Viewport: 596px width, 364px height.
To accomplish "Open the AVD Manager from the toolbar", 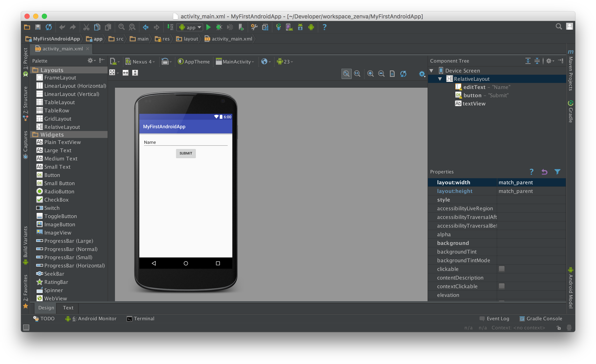I will [289, 27].
